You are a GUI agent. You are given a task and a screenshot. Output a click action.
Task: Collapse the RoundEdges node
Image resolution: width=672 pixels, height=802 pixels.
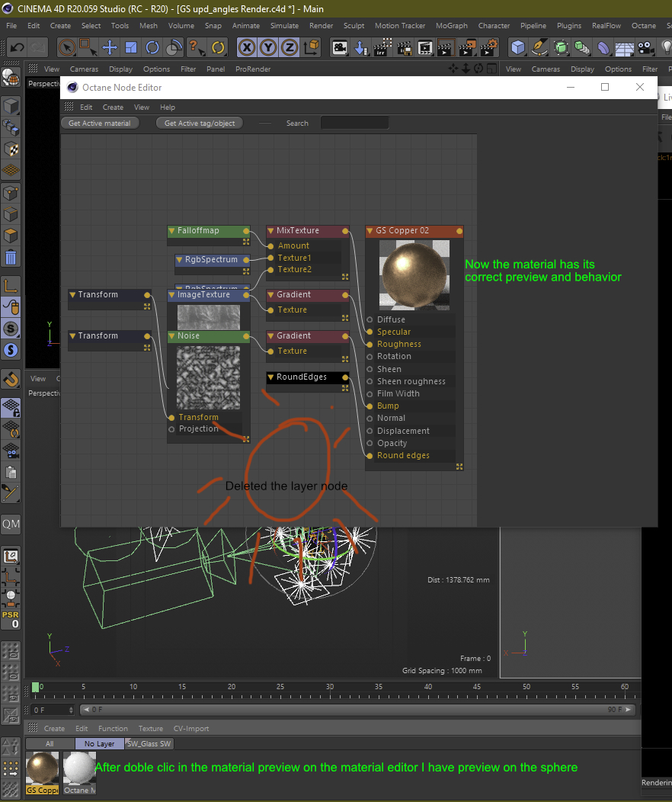coord(270,377)
